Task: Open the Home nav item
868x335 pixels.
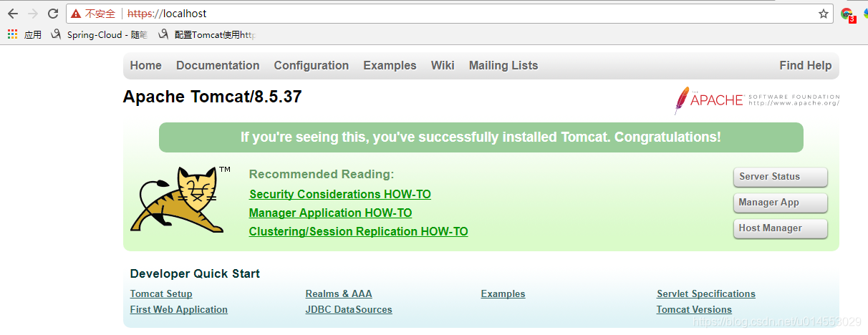Action: click(146, 65)
